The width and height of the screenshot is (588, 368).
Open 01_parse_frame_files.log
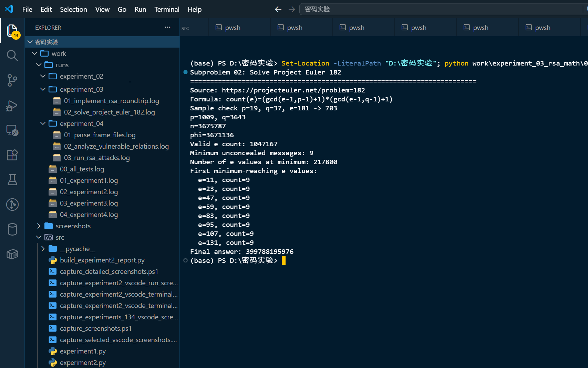tap(100, 135)
